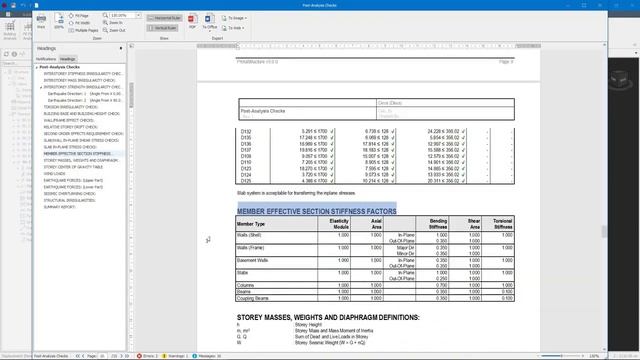Open the To Image export dropdown
Screen dimensions: 640x360
click(234, 18)
